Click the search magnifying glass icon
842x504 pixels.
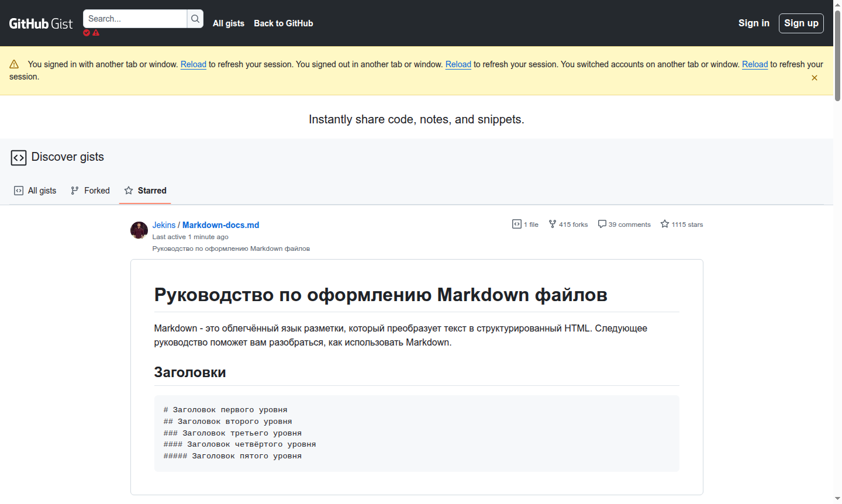[x=195, y=18]
